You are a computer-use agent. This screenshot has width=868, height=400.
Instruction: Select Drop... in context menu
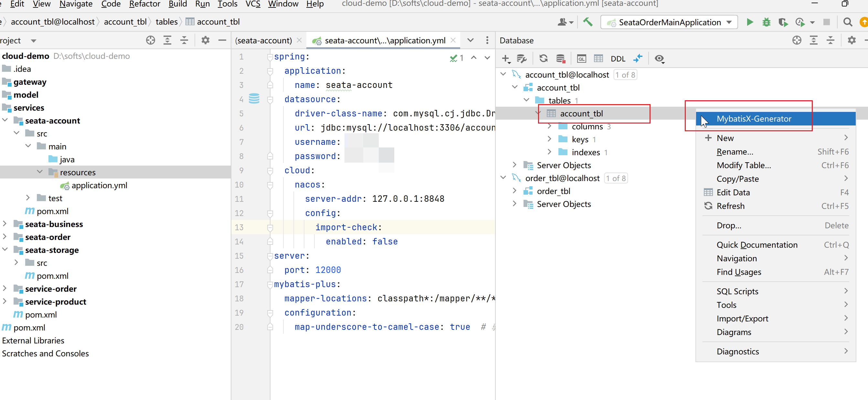tap(776, 225)
